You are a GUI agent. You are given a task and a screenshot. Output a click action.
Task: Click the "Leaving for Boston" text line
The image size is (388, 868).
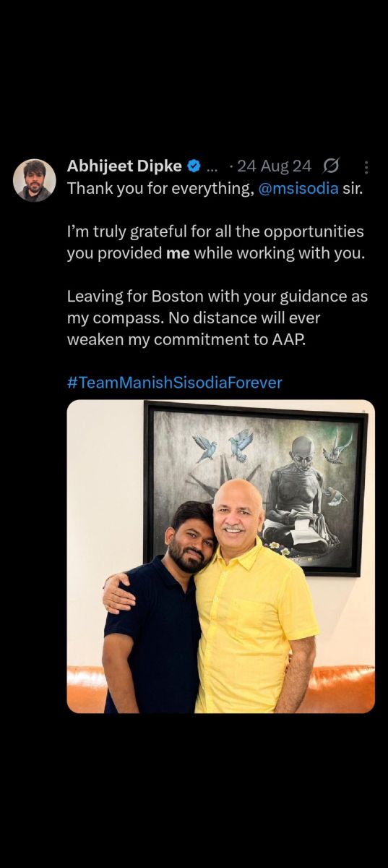tap(217, 297)
